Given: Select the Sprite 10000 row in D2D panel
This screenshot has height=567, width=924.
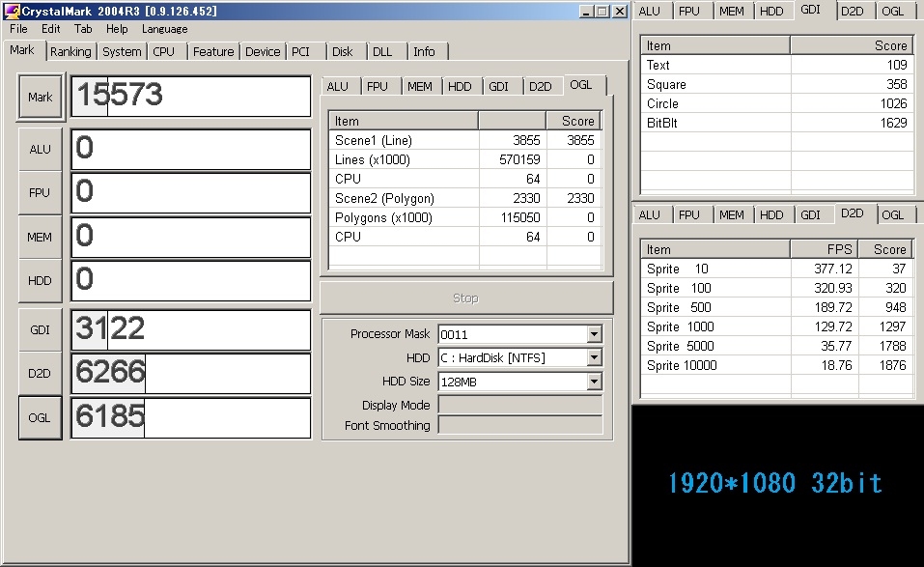Looking at the screenshot, I should click(x=776, y=365).
